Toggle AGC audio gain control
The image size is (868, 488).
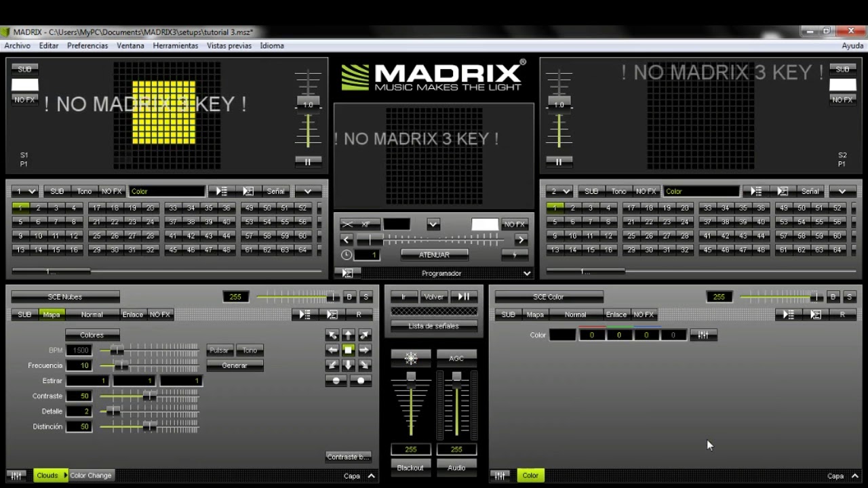coord(456,358)
